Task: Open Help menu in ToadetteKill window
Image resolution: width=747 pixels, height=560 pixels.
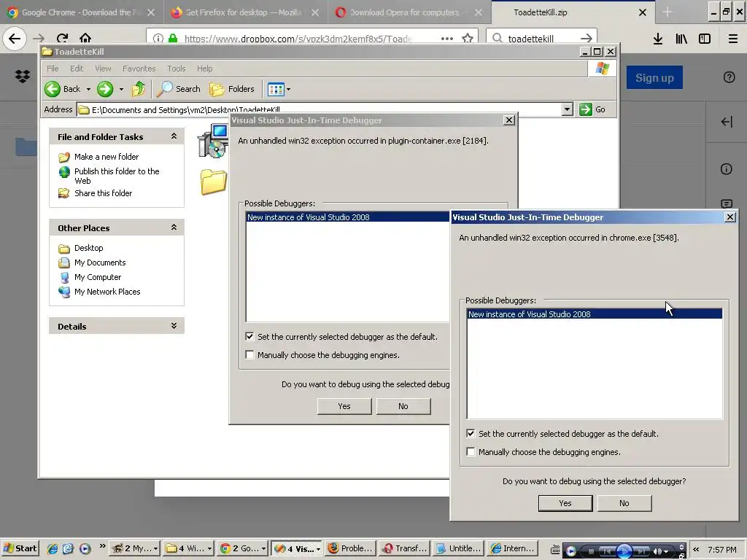Action: click(x=205, y=69)
